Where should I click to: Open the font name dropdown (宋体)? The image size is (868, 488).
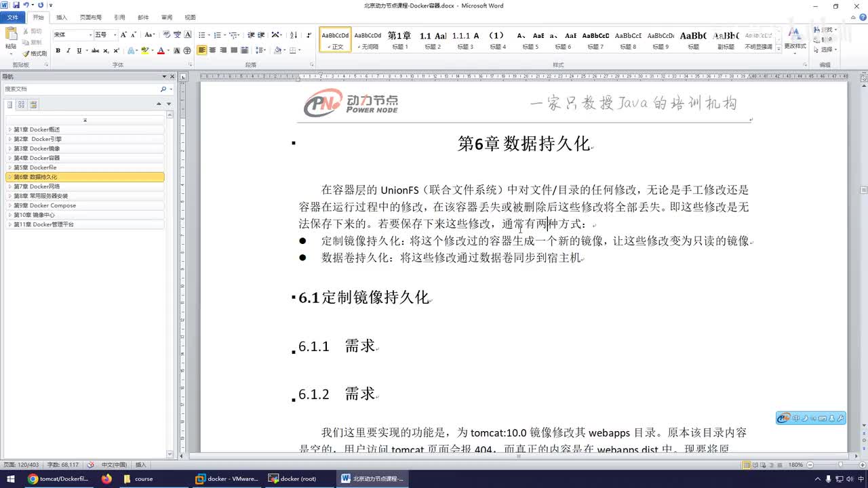(x=90, y=35)
